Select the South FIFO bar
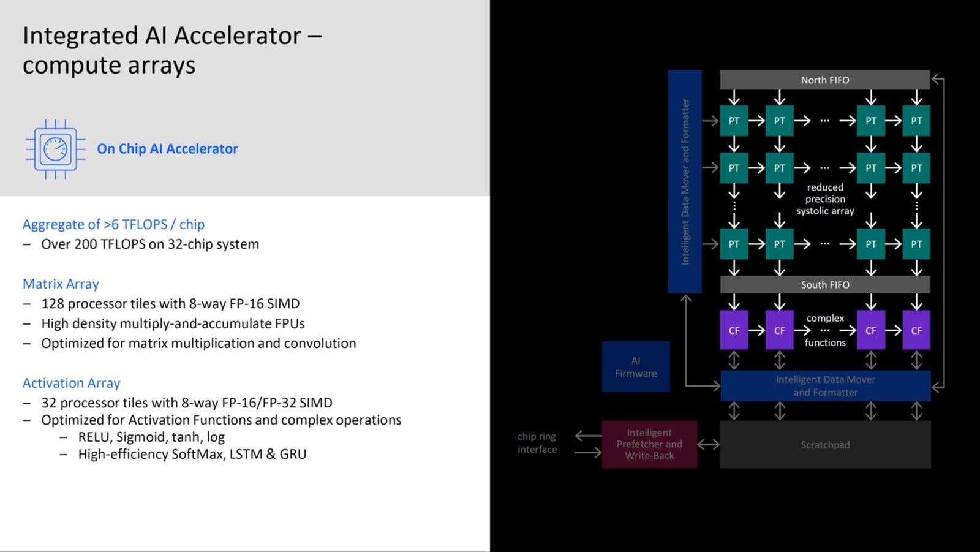Screen dimensions: 980x552 (x=824, y=285)
